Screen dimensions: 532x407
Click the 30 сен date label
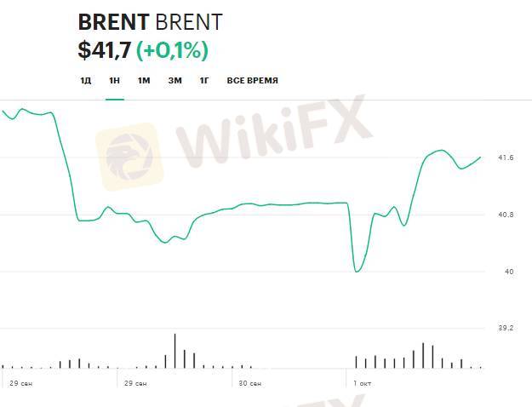(250, 383)
